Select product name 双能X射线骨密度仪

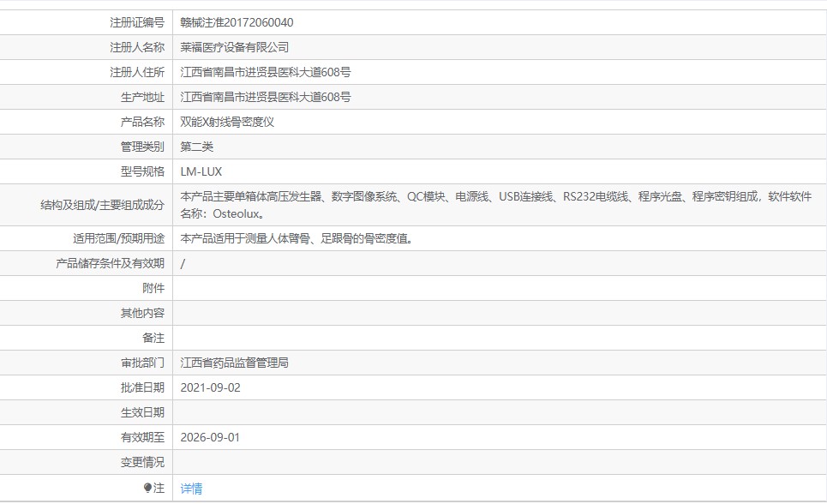227,122
